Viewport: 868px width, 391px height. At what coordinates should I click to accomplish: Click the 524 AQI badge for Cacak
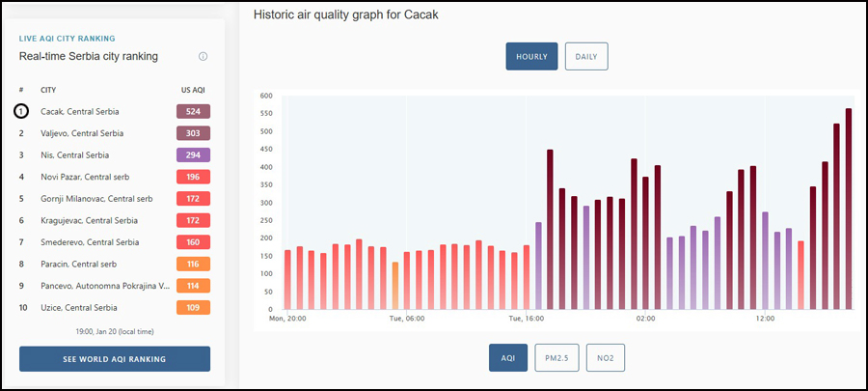point(193,112)
